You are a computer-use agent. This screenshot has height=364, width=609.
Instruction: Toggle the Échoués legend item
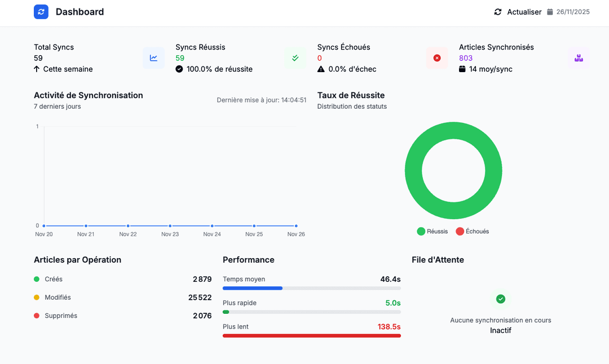(x=473, y=232)
